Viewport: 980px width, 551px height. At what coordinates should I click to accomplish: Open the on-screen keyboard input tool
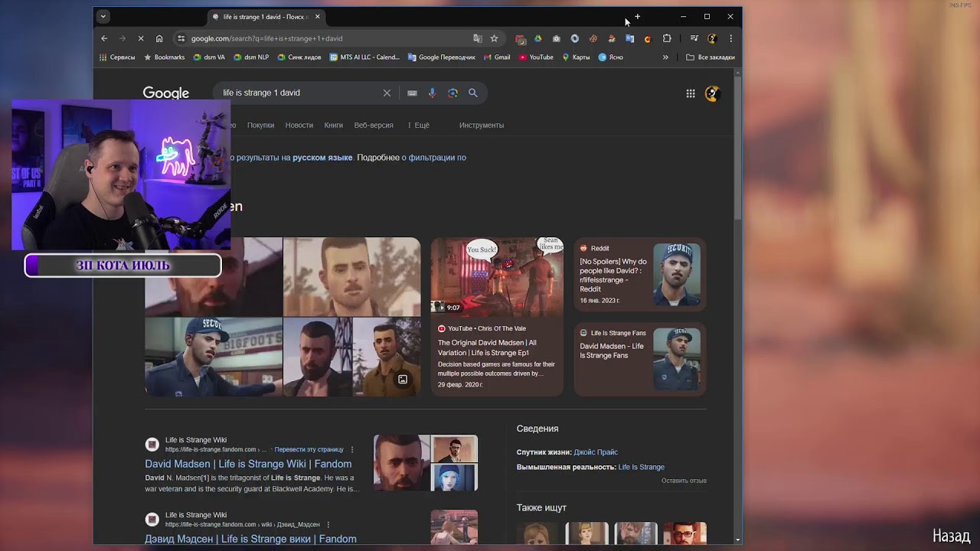[412, 93]
